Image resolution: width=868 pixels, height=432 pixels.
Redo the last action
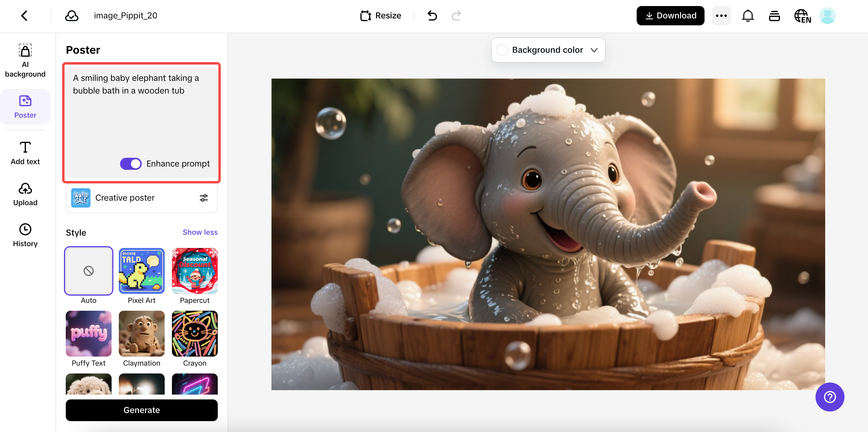click(456, 15)
